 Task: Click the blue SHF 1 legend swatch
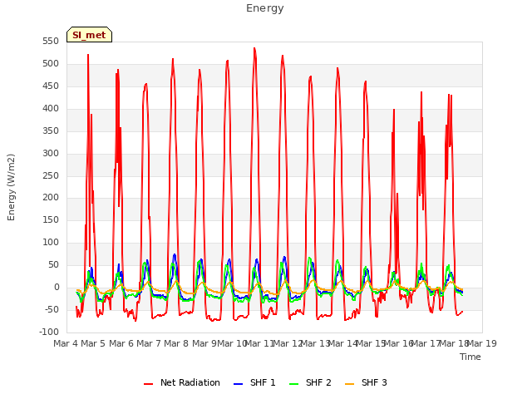(239, 384)
